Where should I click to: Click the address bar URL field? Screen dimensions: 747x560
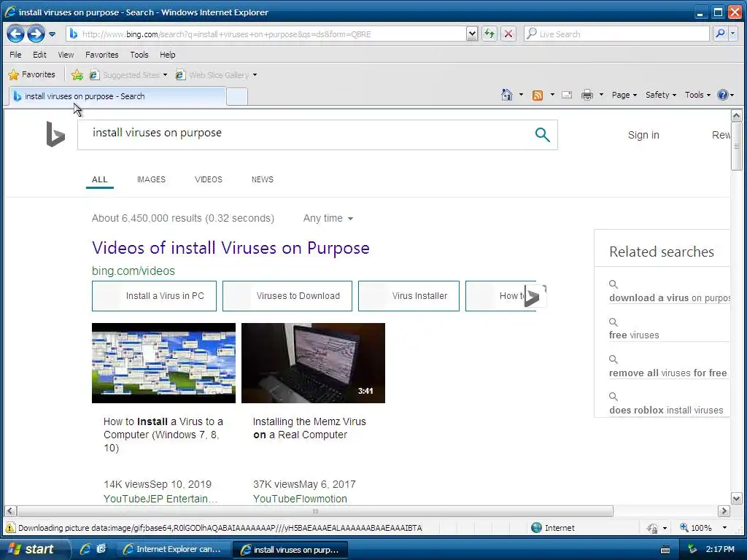pyautogui.click(x=267, y=34)
